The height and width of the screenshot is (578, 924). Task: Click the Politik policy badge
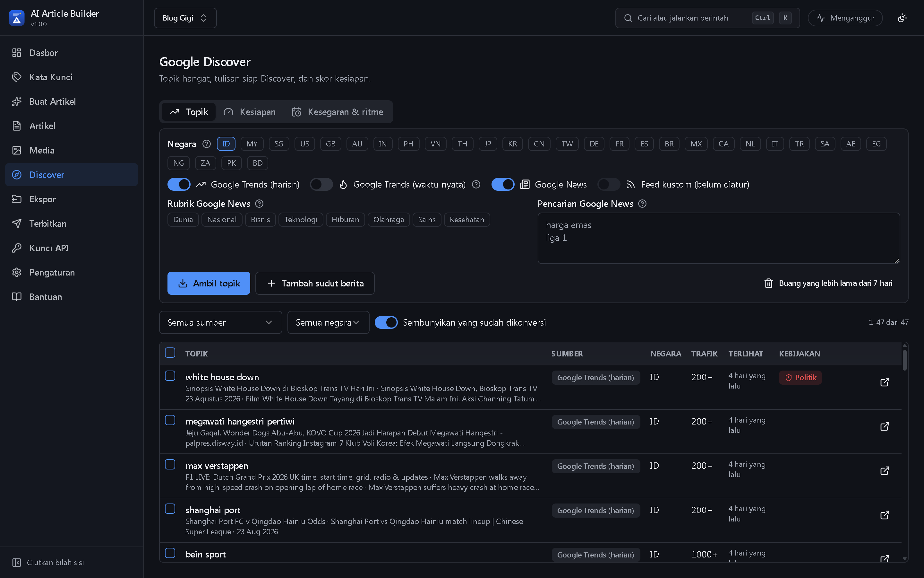click(x=800, y=378)
